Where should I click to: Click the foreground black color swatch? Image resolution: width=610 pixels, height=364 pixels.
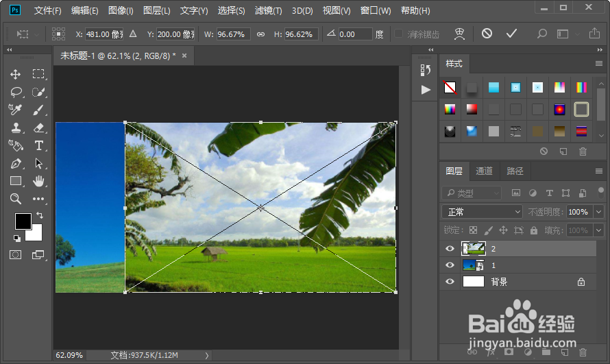21,220
